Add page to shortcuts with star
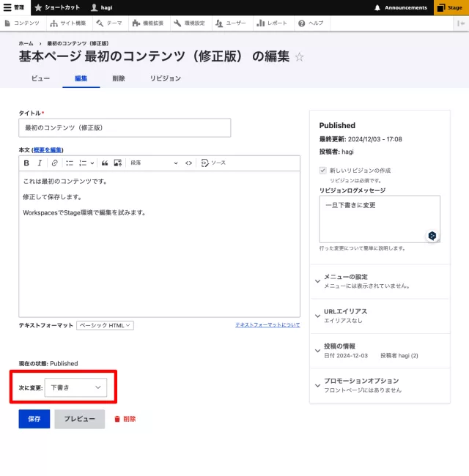Viewport: 469px width, 476px height. 299,57
